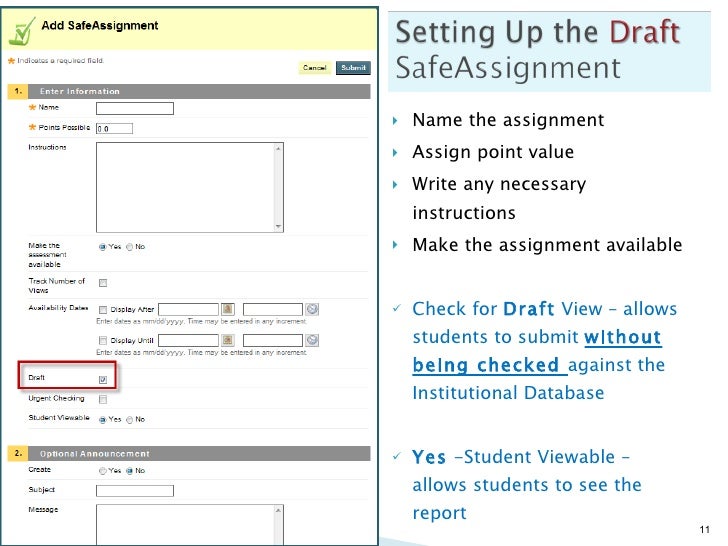Viewport: 728px width, 546px height.
Task: Click the Display After date field
Action: 188,309
